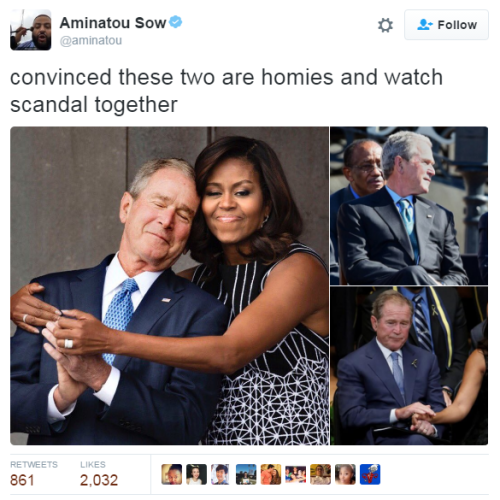
Task: Click the third liker avatar
Action: click(220, 474)
